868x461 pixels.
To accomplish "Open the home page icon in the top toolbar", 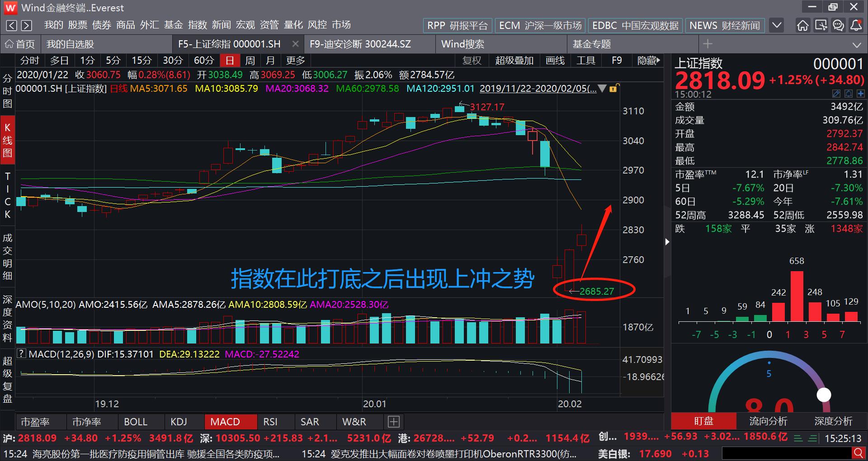I will pyautogui.click(x=803, y=26).
